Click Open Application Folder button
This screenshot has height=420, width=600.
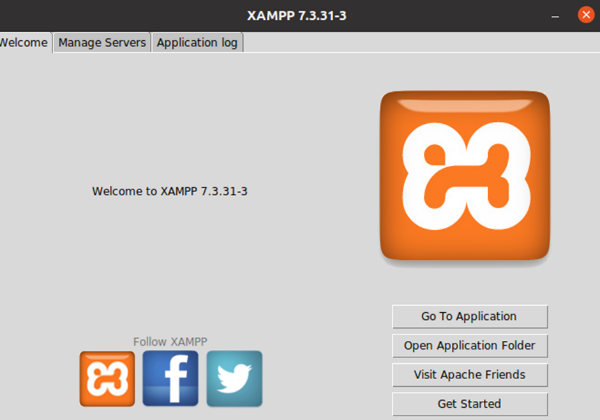(470, 346)
